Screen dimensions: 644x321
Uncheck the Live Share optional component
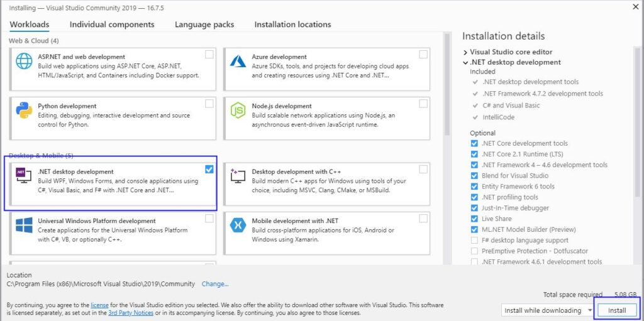point(474,219)
